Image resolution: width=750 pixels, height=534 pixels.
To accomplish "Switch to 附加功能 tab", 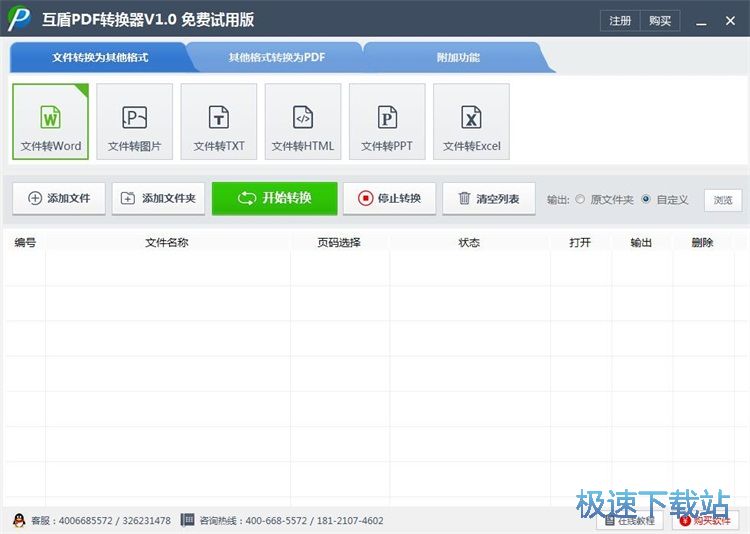I will coord(458,57).
